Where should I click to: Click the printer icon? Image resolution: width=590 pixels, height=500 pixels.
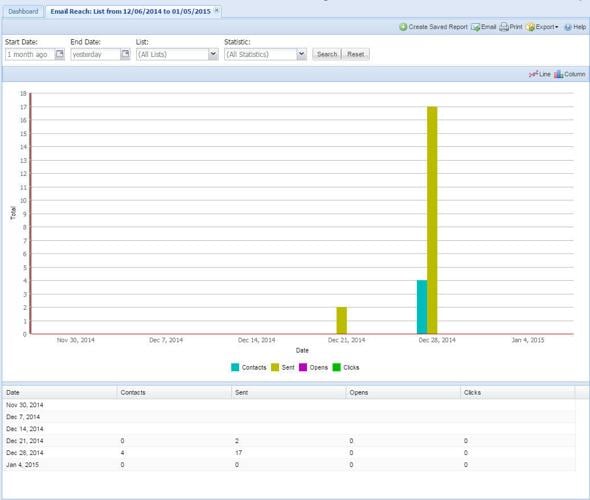503,27
